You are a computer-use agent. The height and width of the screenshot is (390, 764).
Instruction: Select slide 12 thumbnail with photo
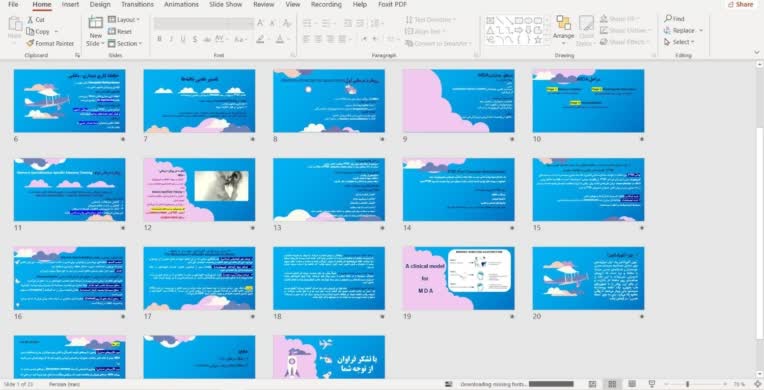199,189
